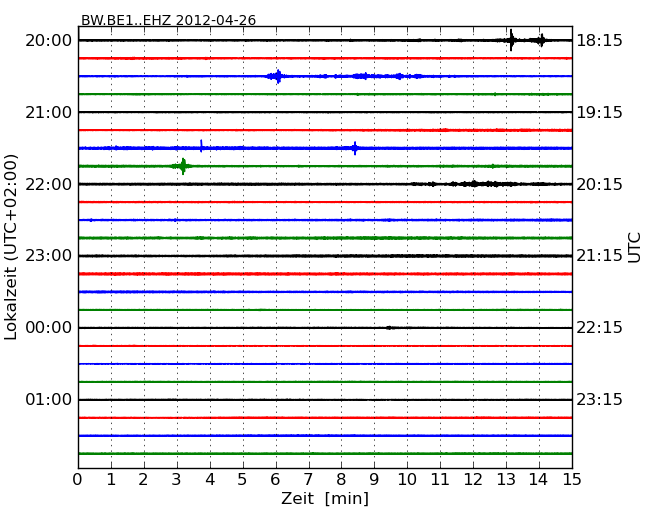The image size is (650, 520).
Task: Click the x-axis tick label 15
Action: 572,479
